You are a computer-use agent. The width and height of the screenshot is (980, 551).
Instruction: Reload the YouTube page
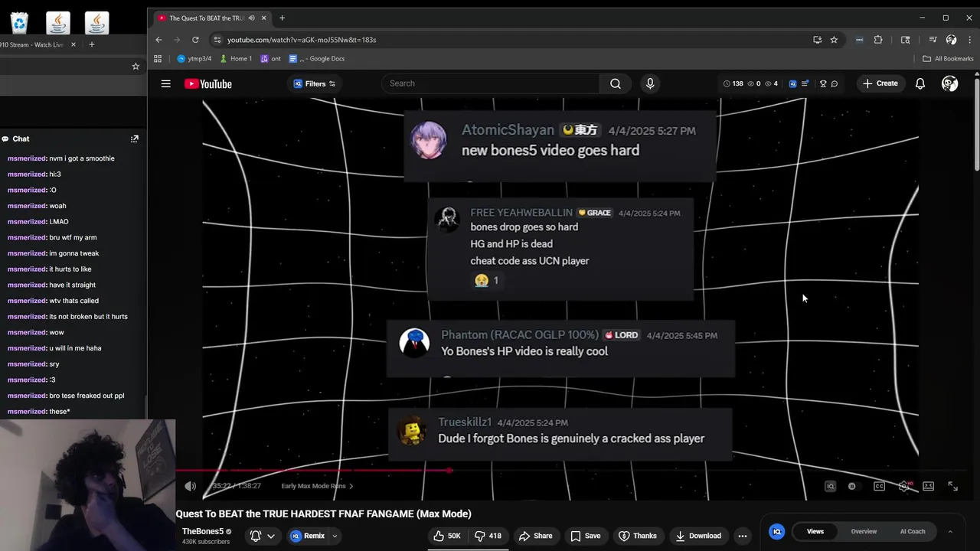195,40
